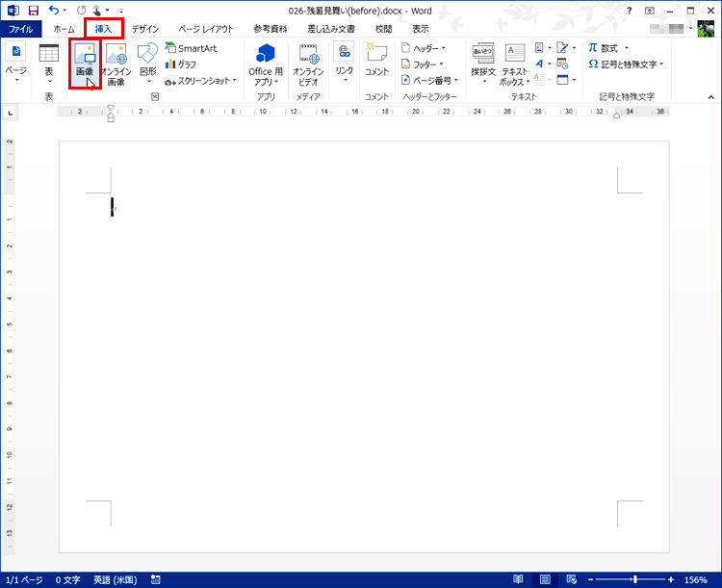Open the 差し込み文書 tab
The height and width of the screenshot is (588, 722).
pyautogui.click(x=331, y=29)
